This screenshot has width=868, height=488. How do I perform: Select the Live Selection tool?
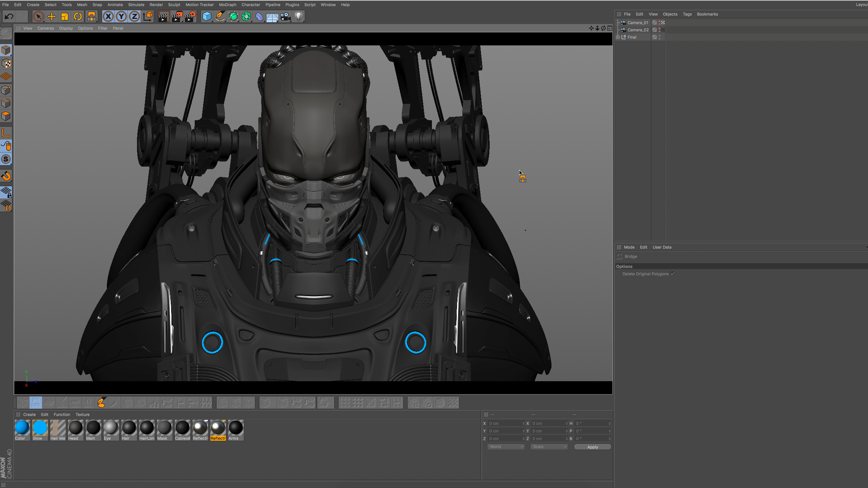click(x=38, y=16)
